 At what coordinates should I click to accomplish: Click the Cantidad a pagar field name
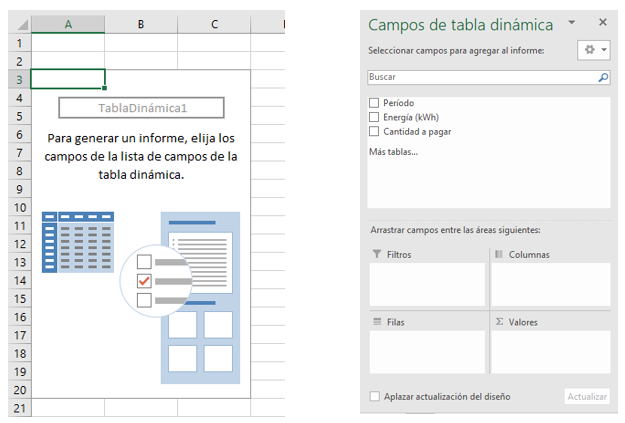pos(417,132)
